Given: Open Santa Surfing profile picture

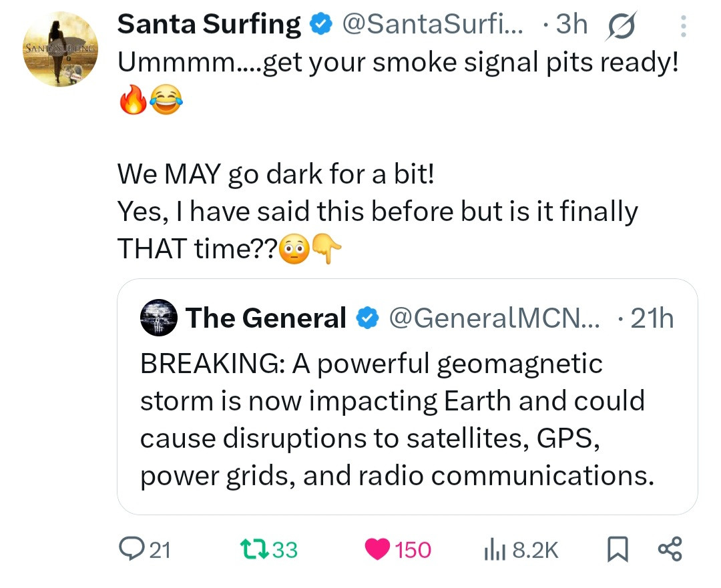Looking at the screenshot, I should pos(60,49).
